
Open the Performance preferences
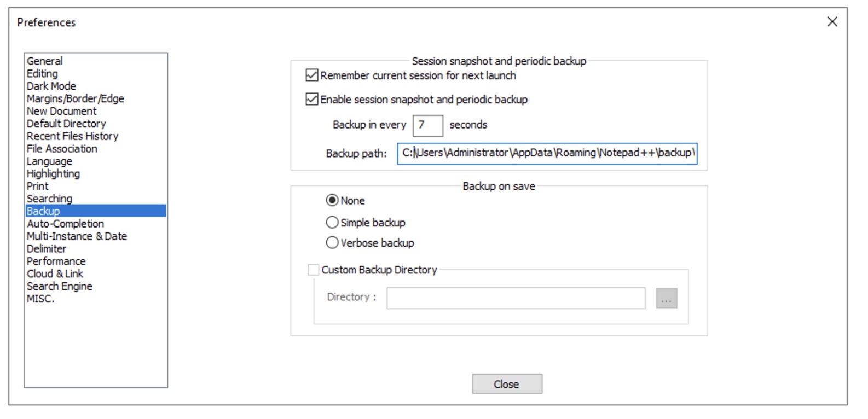point(55,261)
